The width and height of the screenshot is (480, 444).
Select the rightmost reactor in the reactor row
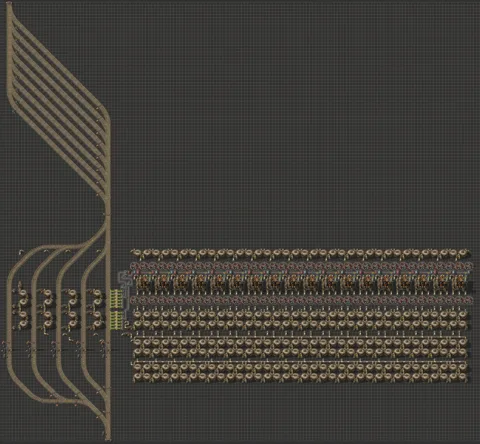coord(460,284)
